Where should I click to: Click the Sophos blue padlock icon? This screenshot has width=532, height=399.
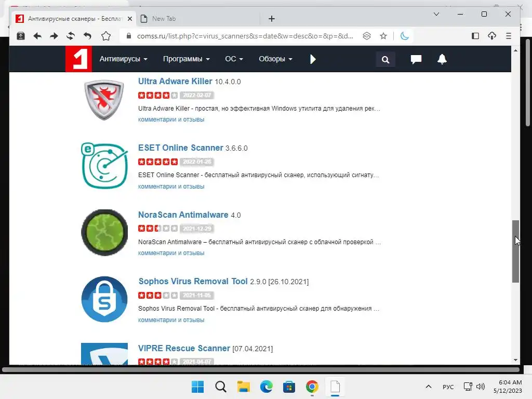(104, 299)
